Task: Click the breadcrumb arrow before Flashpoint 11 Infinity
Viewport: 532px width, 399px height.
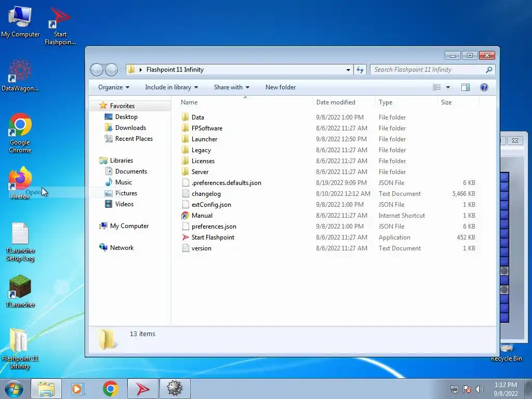Action: [x=140, y=70]
